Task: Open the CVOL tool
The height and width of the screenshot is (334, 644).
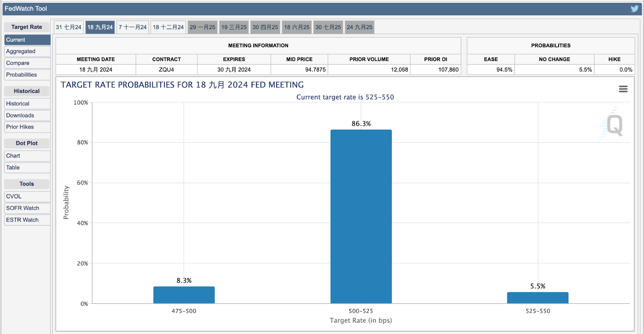Action: 27,197
